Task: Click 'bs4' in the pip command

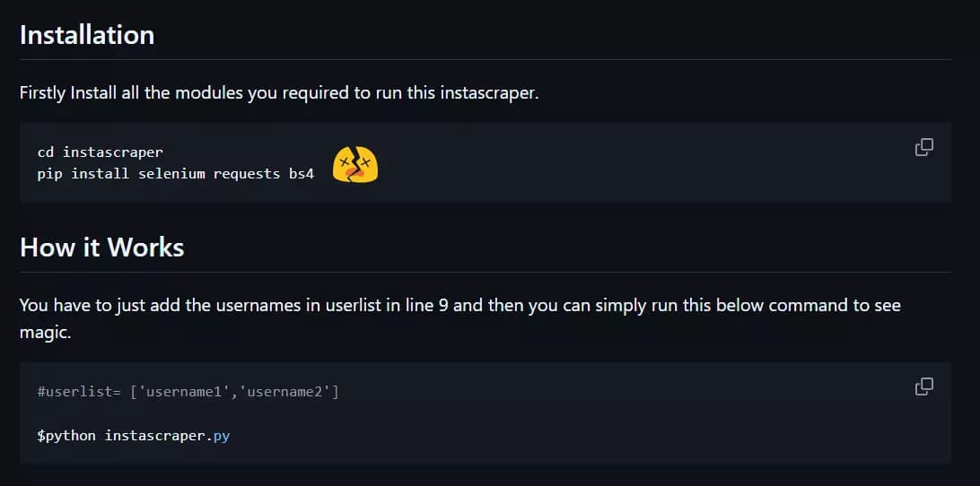Action: click(302, 174)
